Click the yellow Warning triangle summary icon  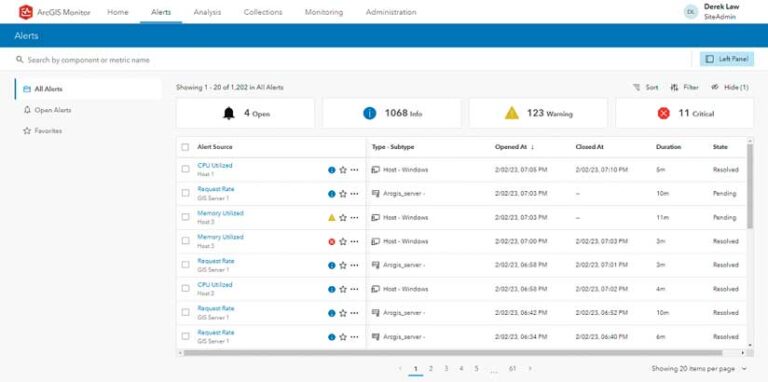click(511, 114)
